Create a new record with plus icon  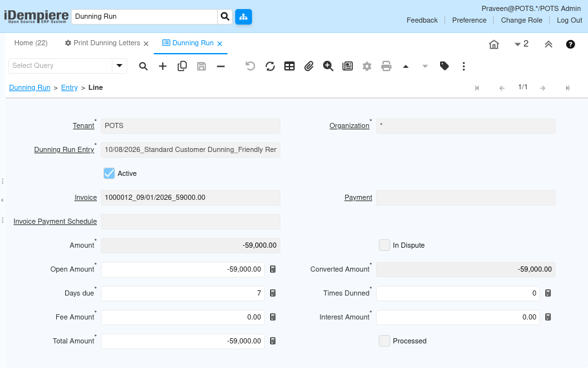(x=163, y=67)
